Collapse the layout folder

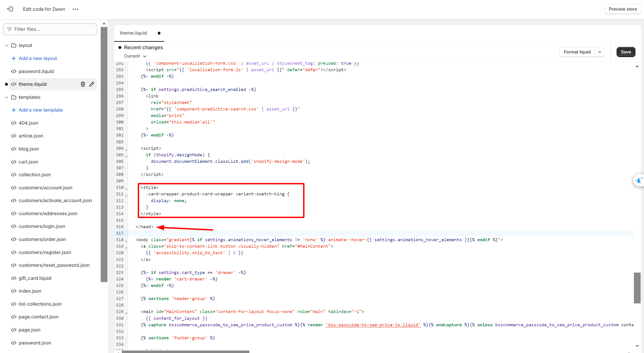click(7, 45)
